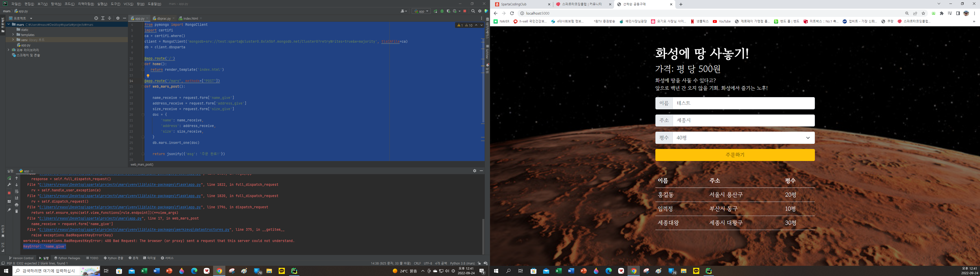Open the app run configuration dropdown
This screenshot has width=980, height=276.
pyautogui.click(x=421, y=11)
